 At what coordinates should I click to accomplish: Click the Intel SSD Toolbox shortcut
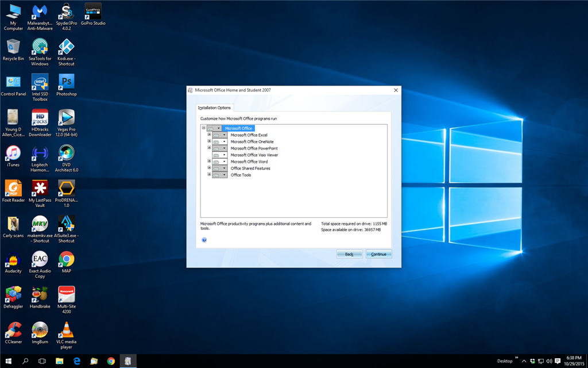point(40,82)
